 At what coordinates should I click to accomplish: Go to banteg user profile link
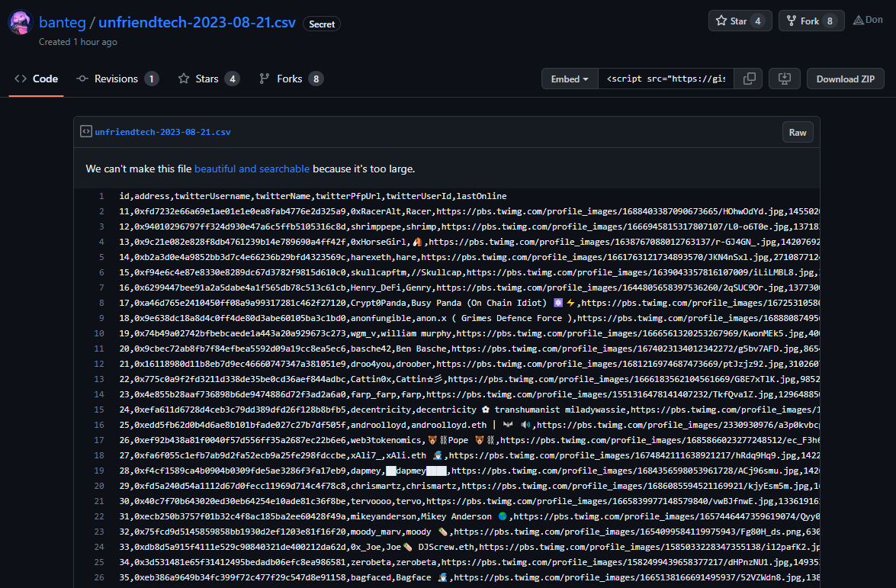[63, 22]
